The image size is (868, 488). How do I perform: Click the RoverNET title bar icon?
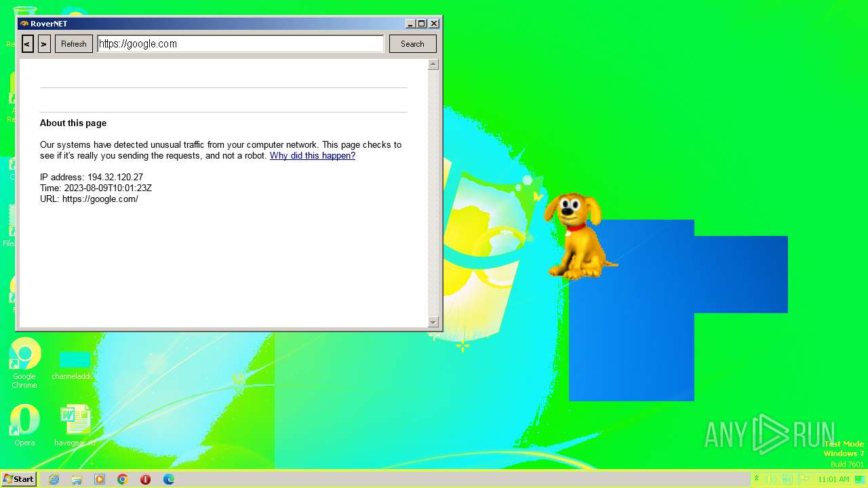24,24
